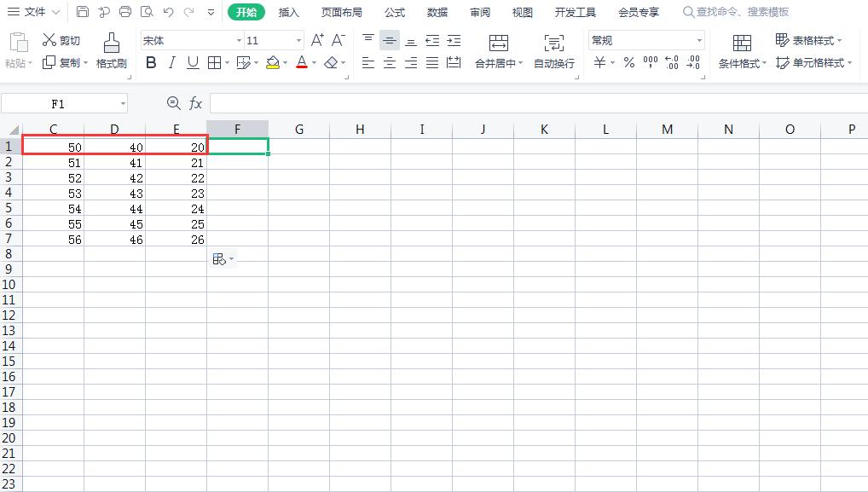868x492 pixels.
Task: Click the formula bar magnifier icon
Action: 173,103
